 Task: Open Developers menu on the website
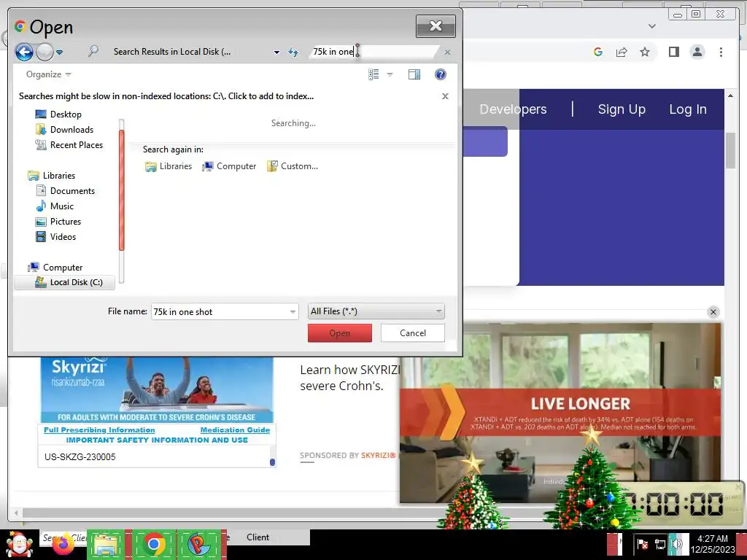[513, 109]
